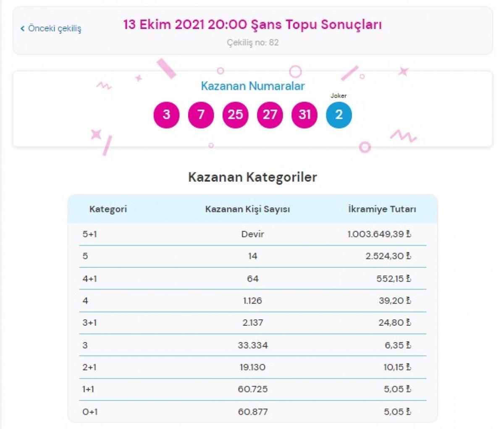Screen dimensions: 504x429
Task: Select the pink 31 ball
Action: (x=304, y=114)
